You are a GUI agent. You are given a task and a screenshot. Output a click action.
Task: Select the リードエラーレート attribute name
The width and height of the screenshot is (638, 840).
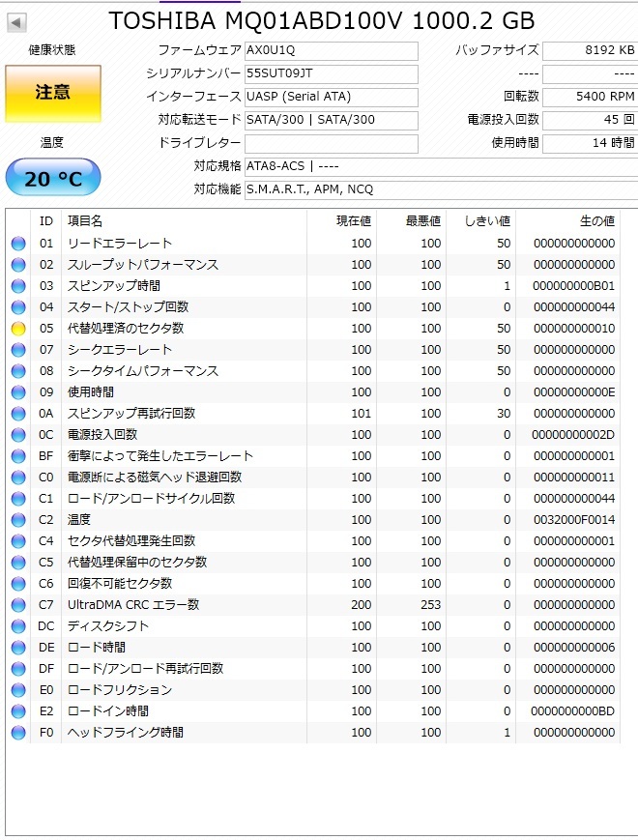(120, 244)
